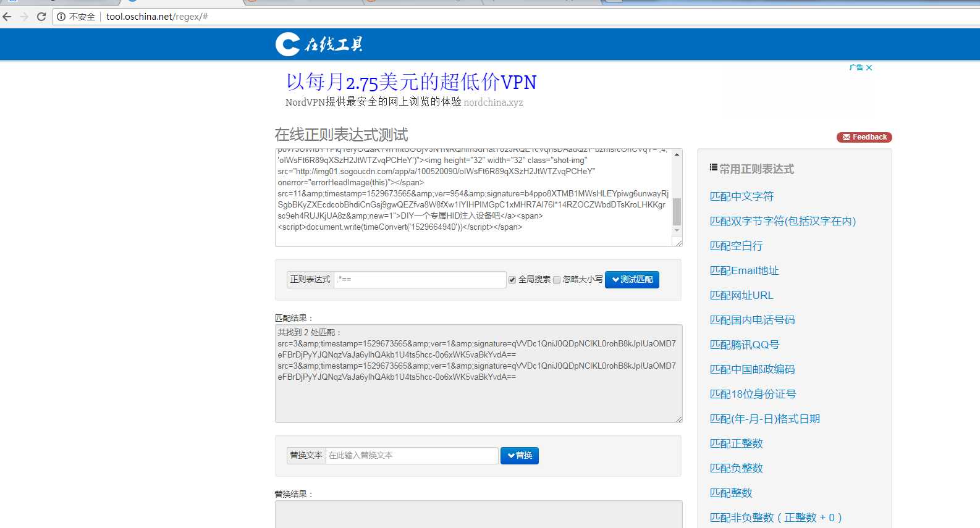Pick the 匹配国内电话号码 regex link
Screen dimensions: 980x528
[x=752, y=320]
